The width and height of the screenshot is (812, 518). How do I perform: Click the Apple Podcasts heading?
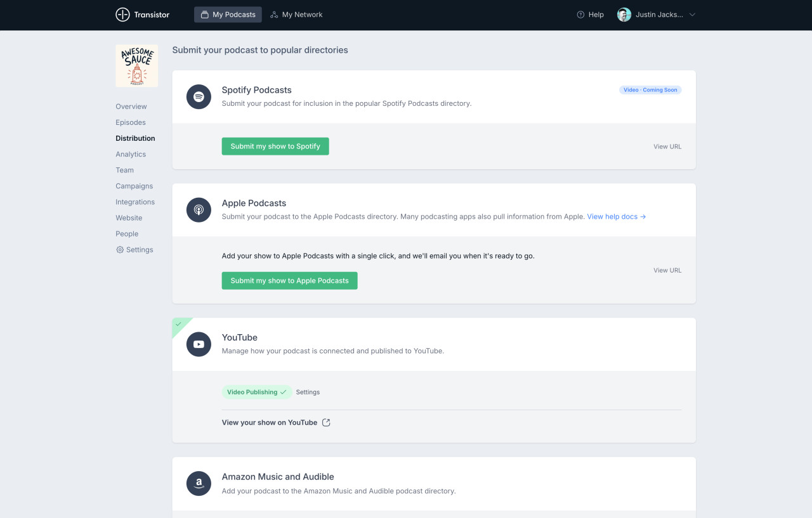pyautogui.click(x=254, y=204)
